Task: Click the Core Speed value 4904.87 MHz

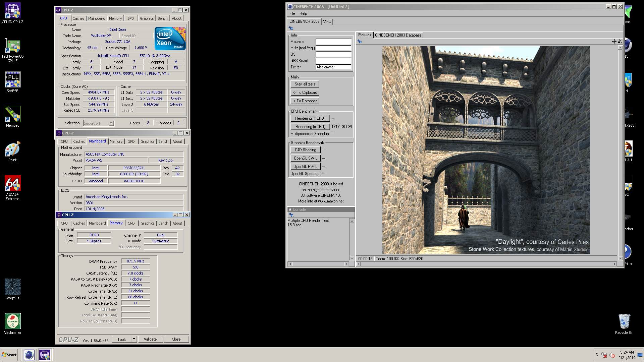Action: 99,92
